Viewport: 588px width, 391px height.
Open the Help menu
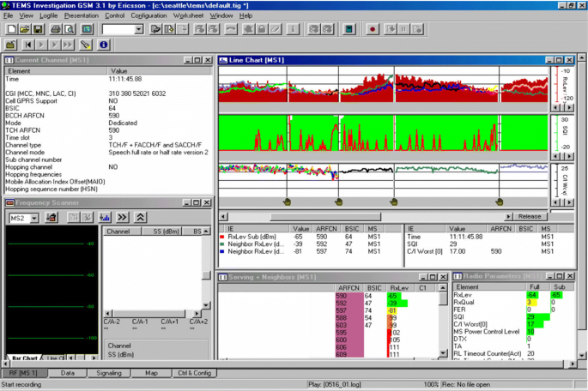pyautogui.click(x=246, y=15)
